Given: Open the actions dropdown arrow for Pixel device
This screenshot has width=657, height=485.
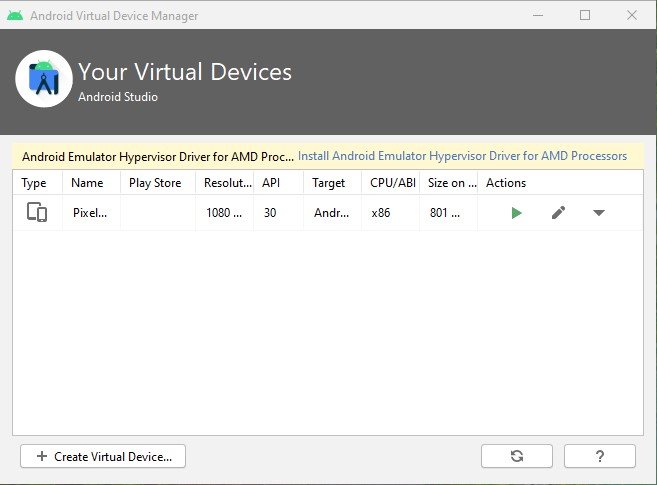Looking at the screenshot, I should [x=599, y=213].
